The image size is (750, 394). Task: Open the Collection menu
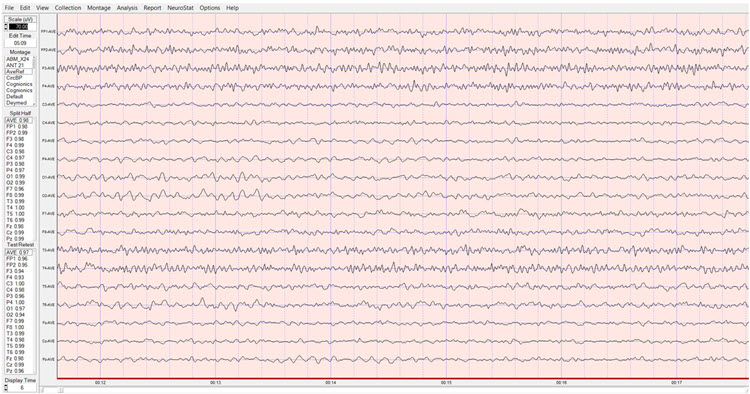click(x=68, y=8)
